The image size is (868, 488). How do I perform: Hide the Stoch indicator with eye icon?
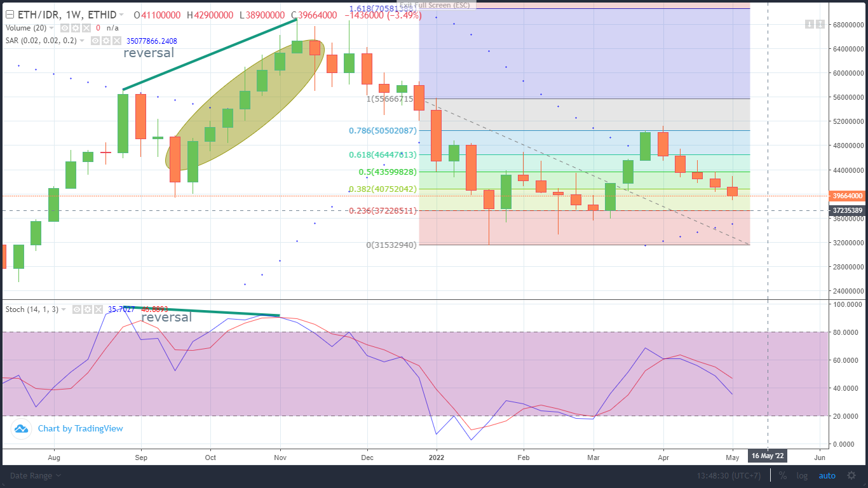click(x=77, y=309)
